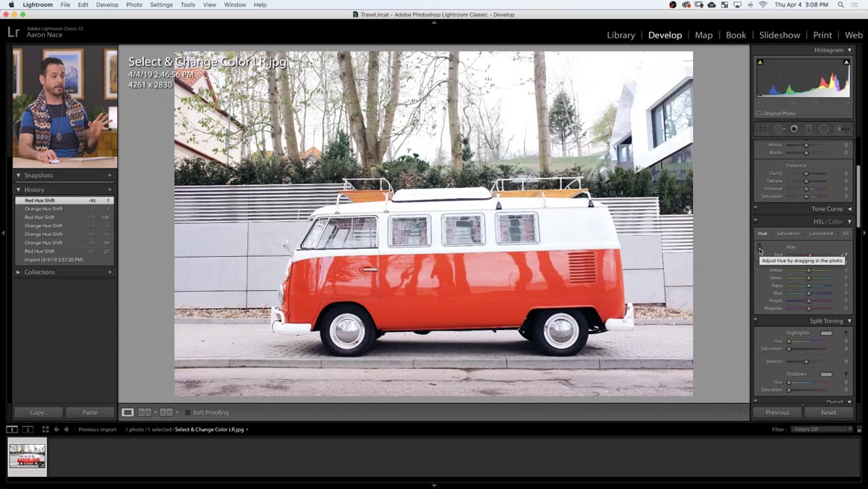Add a new collection with plus icon
This screenshot has height=489, width=868.
click(110, 272)
